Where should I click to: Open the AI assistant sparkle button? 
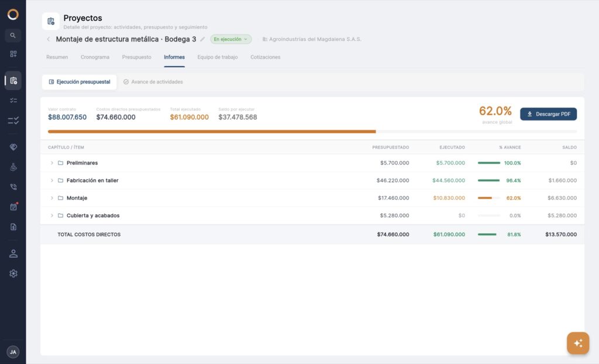click(x=577, y=343)
